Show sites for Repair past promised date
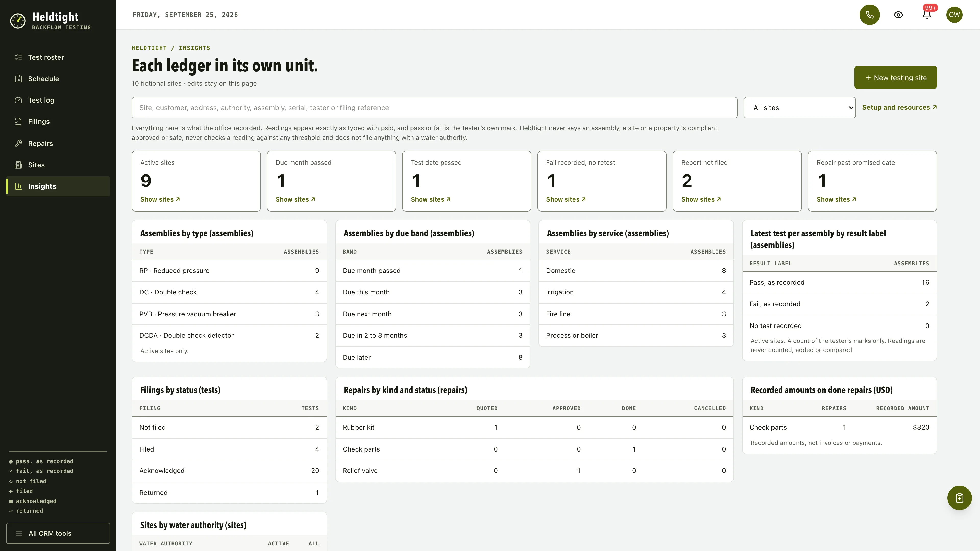The width and height of the screenshot is (980, 551). tap(836, 199)
